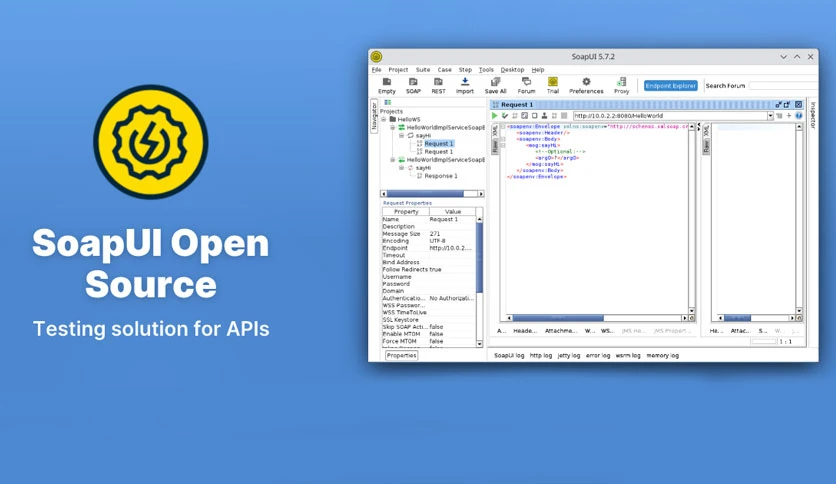
Task: Click the Properties button
Action: [x=401, y=356]
